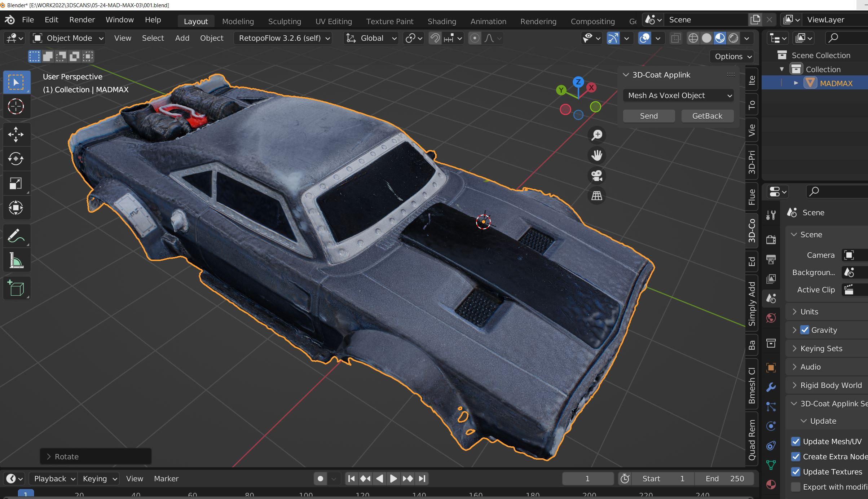Image resolution: width=868 pixels, height=499 pixels.
Task: Choose the Transform tool
Action: (x=16, y=208)
